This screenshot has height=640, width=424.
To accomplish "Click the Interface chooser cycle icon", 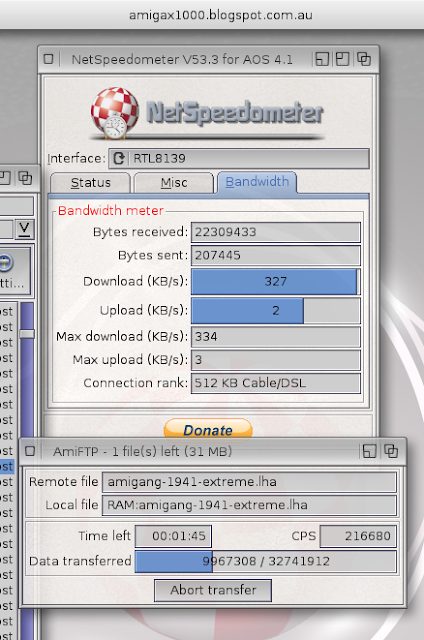I will [x=119, y=158].
